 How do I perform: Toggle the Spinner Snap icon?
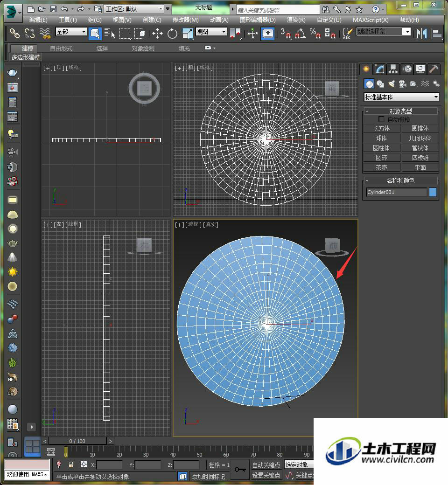[x=330, y=33]
